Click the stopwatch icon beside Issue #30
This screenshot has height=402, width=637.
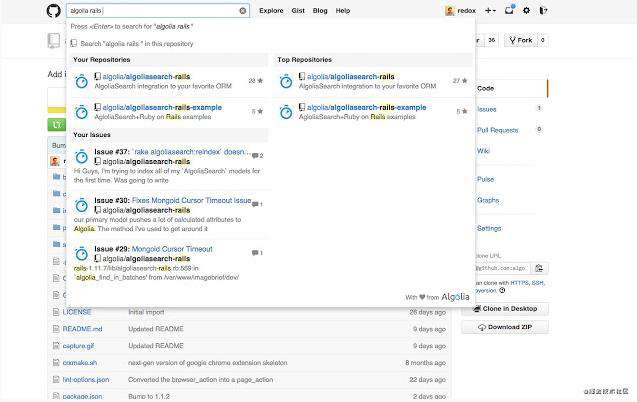pos(81,205)
